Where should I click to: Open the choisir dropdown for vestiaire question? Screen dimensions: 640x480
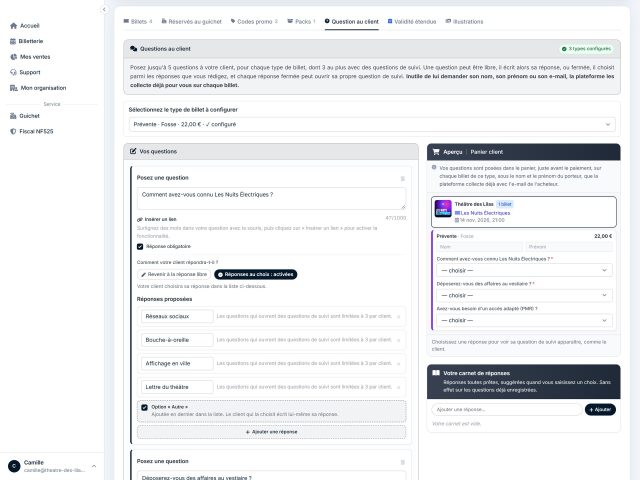click(x=524, y=295)
